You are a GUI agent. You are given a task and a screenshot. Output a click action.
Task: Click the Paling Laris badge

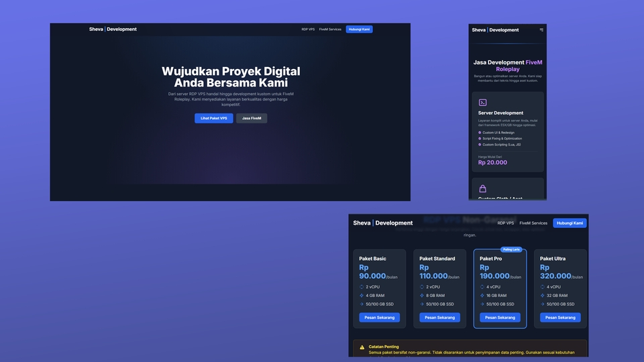pos(511,249)
